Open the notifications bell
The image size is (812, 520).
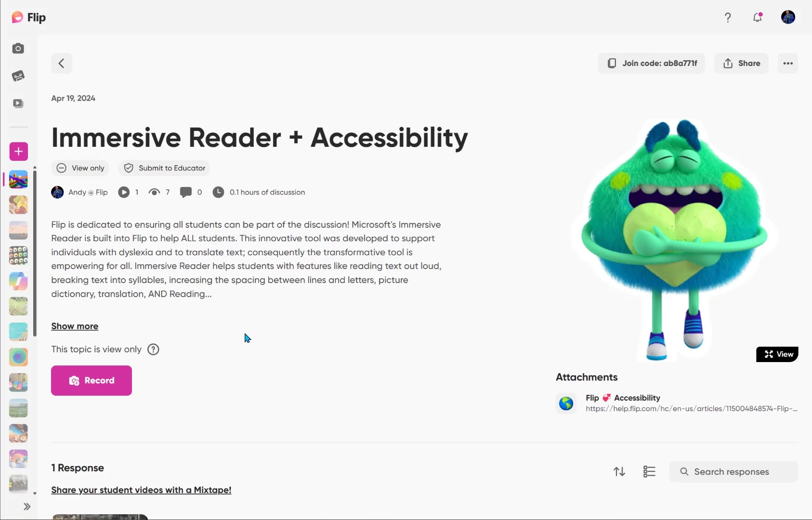[x=758, y=18]
